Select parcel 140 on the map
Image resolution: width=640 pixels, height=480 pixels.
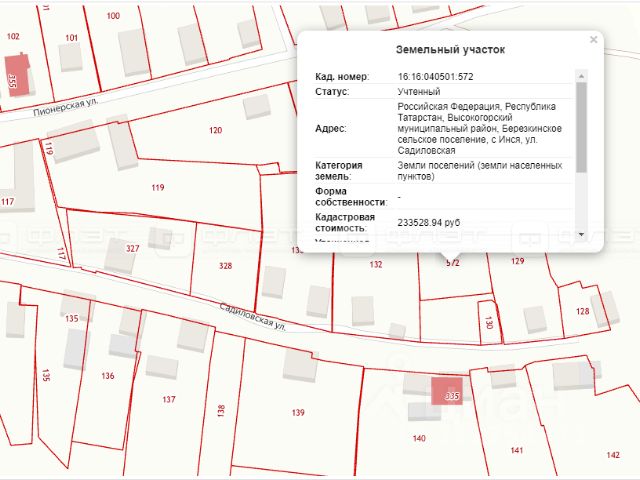[419, 438]
